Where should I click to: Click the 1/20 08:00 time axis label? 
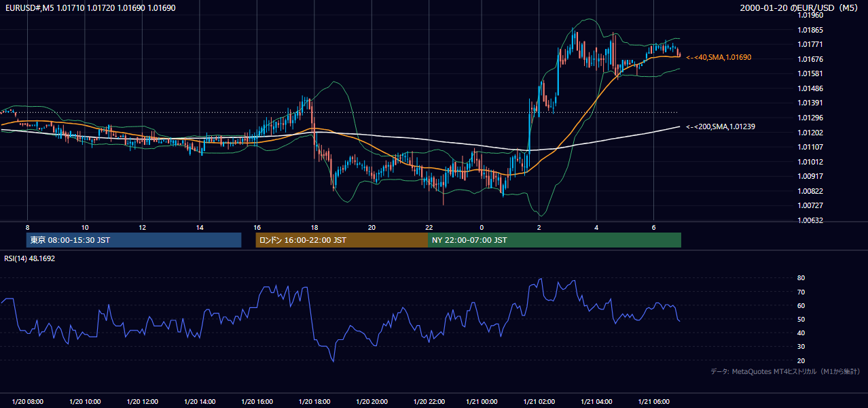(x=28, y=402)
